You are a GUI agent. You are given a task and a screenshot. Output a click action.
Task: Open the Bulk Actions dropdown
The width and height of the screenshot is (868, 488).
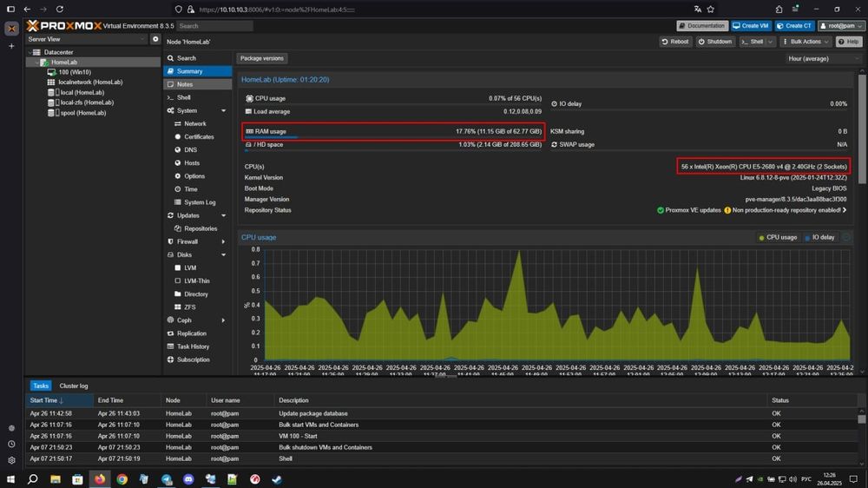(806, 42)
